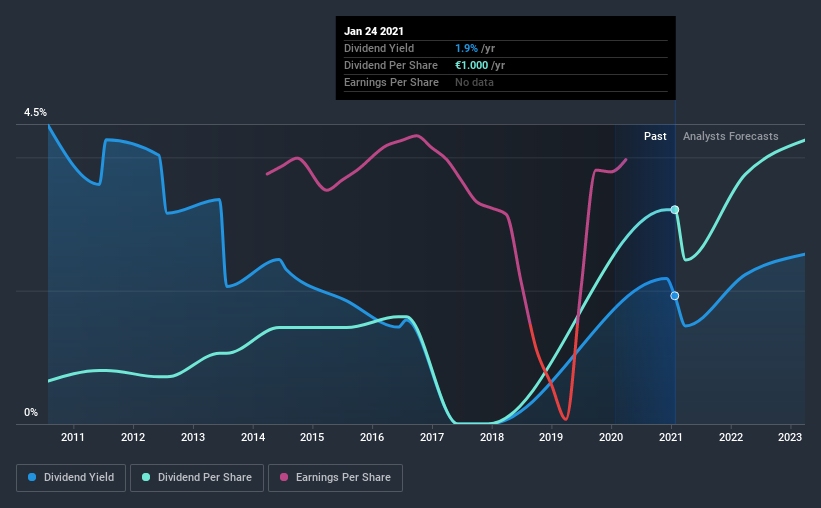Click the '4.5%' y-axis label

35,113
